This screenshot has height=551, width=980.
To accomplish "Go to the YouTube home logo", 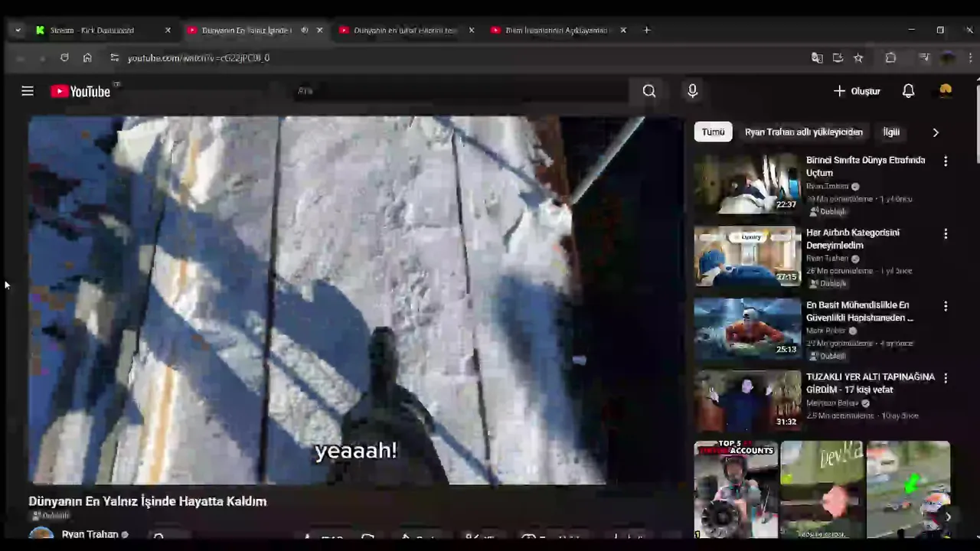I will pos(81,91).
